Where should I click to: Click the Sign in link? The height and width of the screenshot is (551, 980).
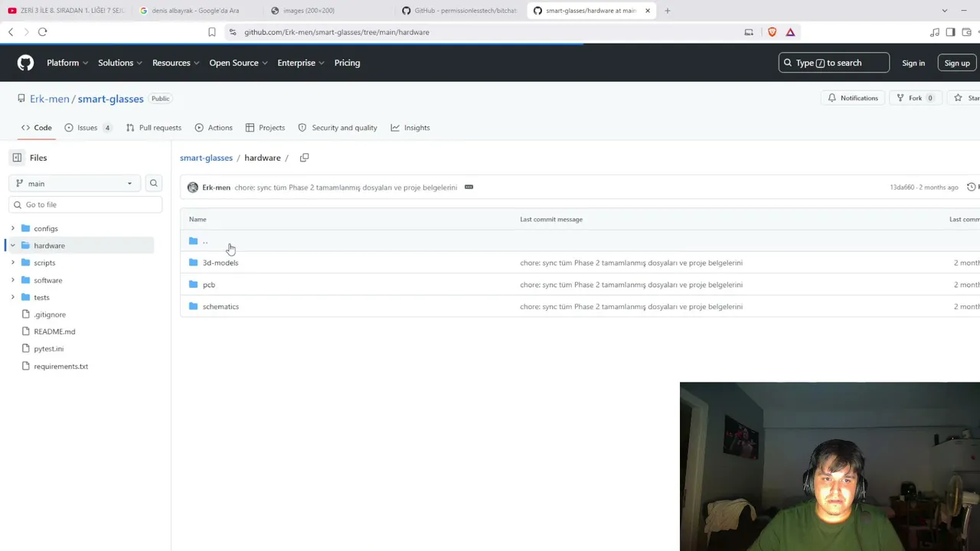coord(913,63)
